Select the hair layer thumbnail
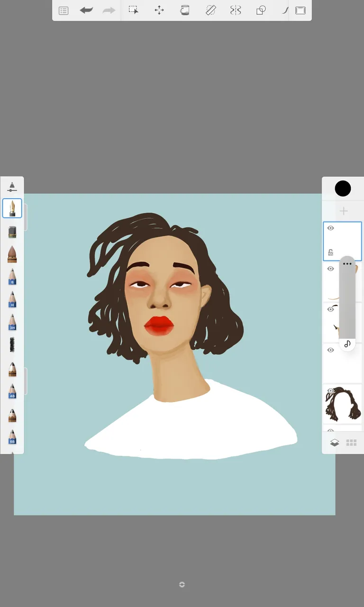Viewport: 364px width, 607px height. pyautogui.click(x=343, y=404)
